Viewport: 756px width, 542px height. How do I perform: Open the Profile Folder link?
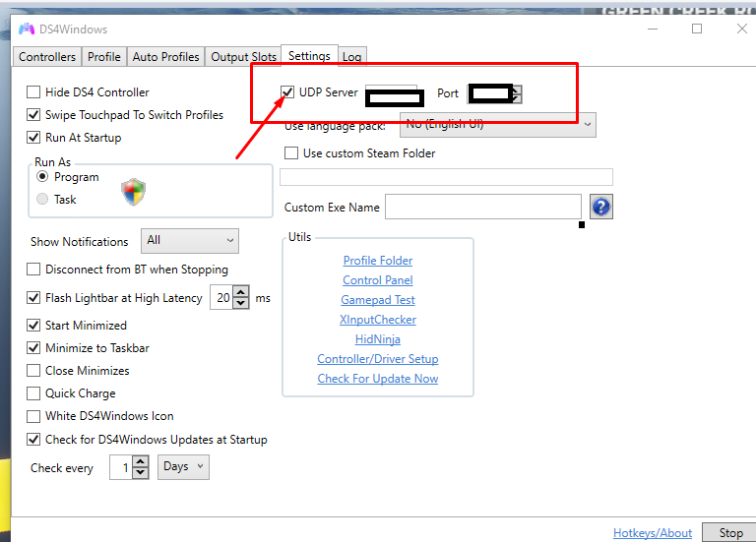coord(378,260)
